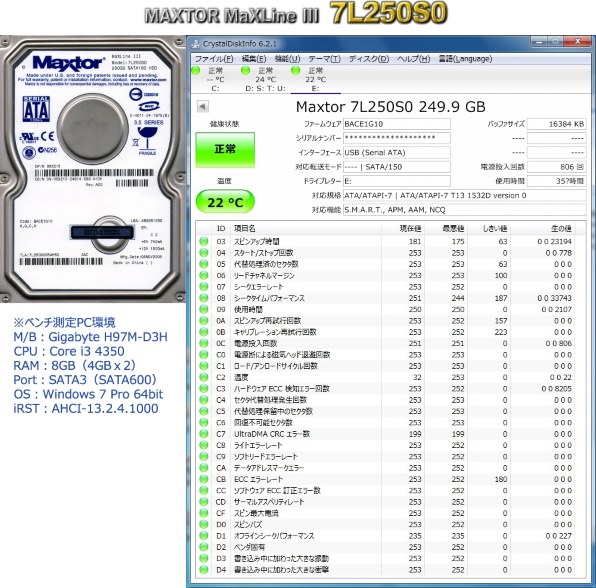Click the CrystalDiskInfo title bar icon
This screenshot has height=588, width=596.
[x=196, y=44]
